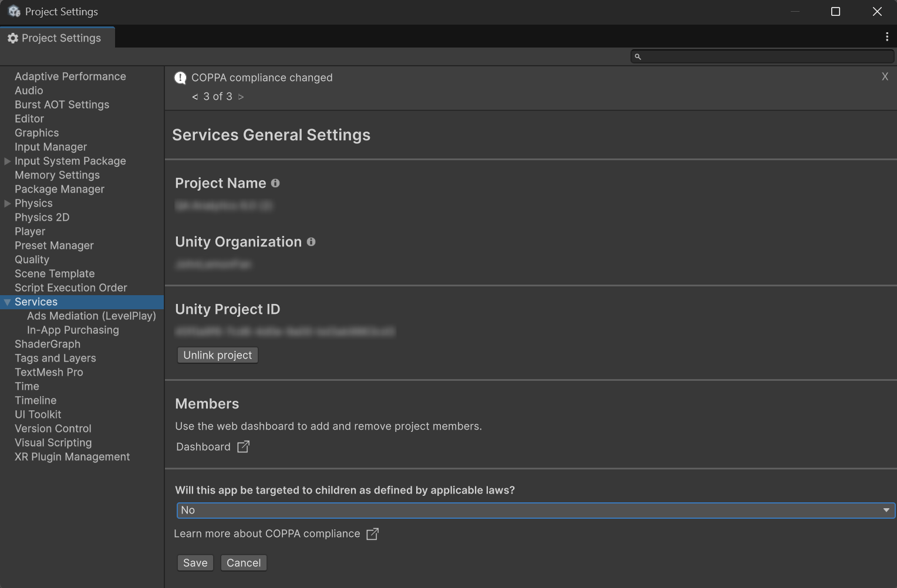Navigate to previous notification with left arrow
This screenshot has height=588, width=897.
pyautogui.click(x=194, y=96)
